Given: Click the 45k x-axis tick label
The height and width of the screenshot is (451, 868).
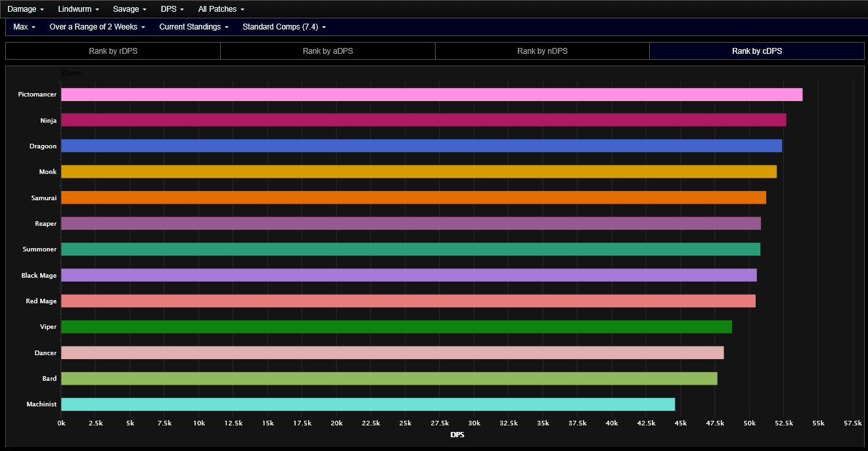Looking at the screenshot, I should point(681,423).
